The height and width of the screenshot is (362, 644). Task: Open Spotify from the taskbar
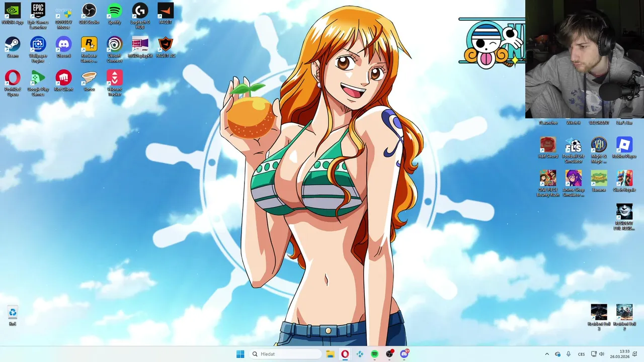point(374,354)
